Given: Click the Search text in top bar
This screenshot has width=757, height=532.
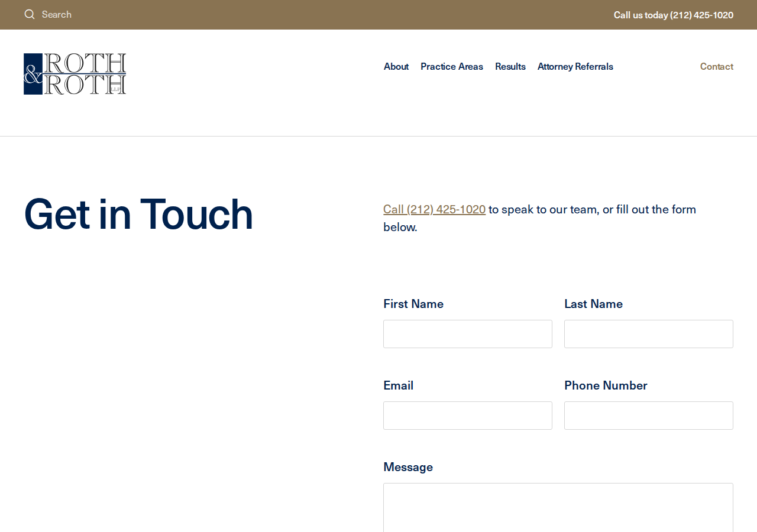Looking at the screenshot, I should pos(57,14).
